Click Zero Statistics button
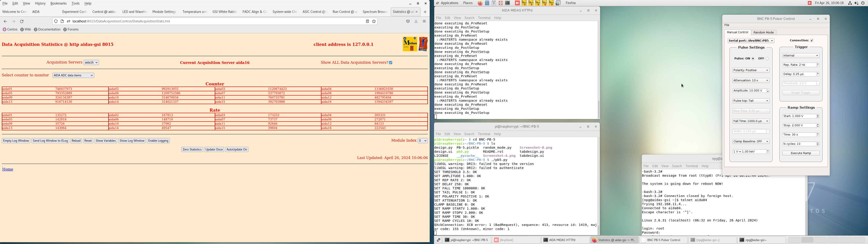868x244 pixels. click(192, 150)
